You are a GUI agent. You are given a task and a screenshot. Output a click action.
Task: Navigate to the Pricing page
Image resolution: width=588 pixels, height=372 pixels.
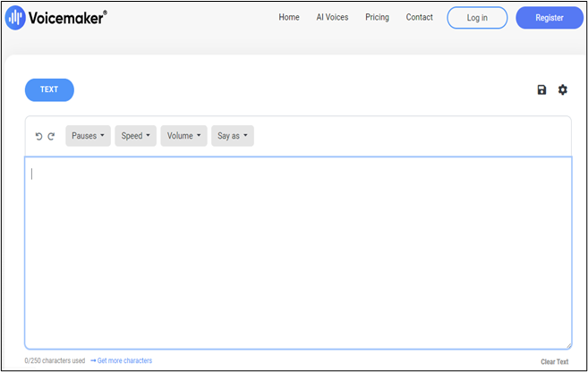point(377,17)
